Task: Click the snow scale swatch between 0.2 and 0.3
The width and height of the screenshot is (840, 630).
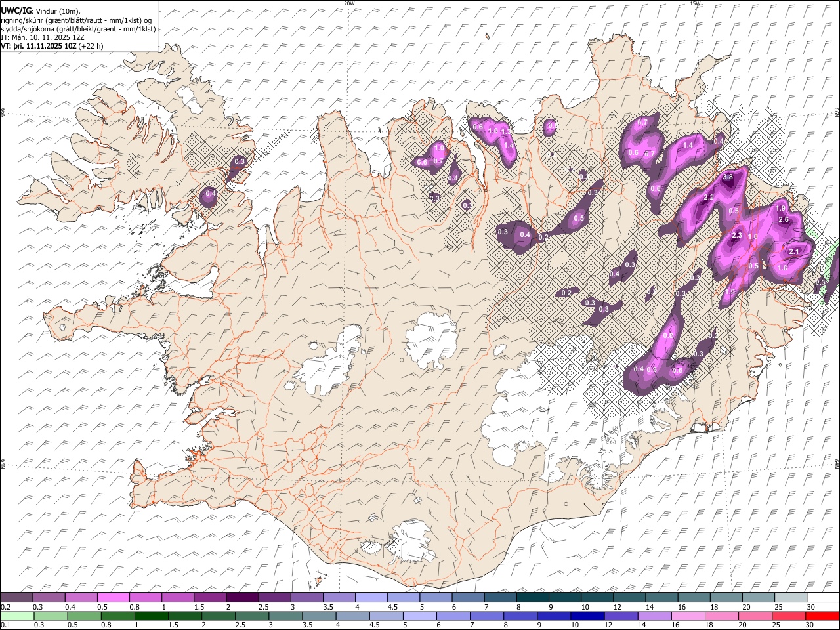Action: [x=16, y=598]
